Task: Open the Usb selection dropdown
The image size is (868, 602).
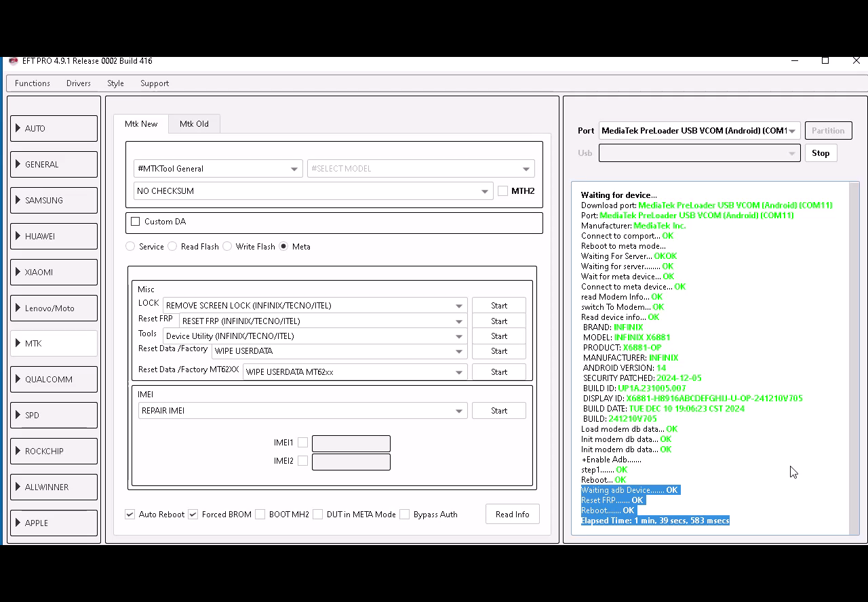Action: coord(699,153)
